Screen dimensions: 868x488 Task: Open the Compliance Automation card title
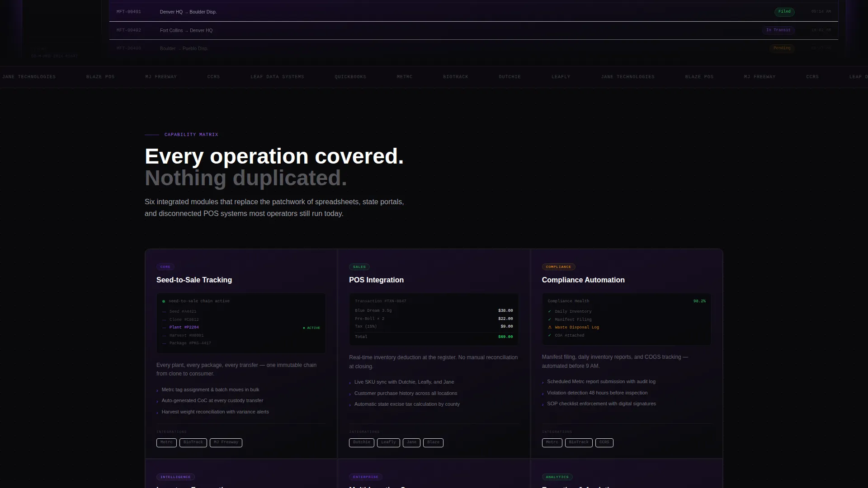[583, 280]
